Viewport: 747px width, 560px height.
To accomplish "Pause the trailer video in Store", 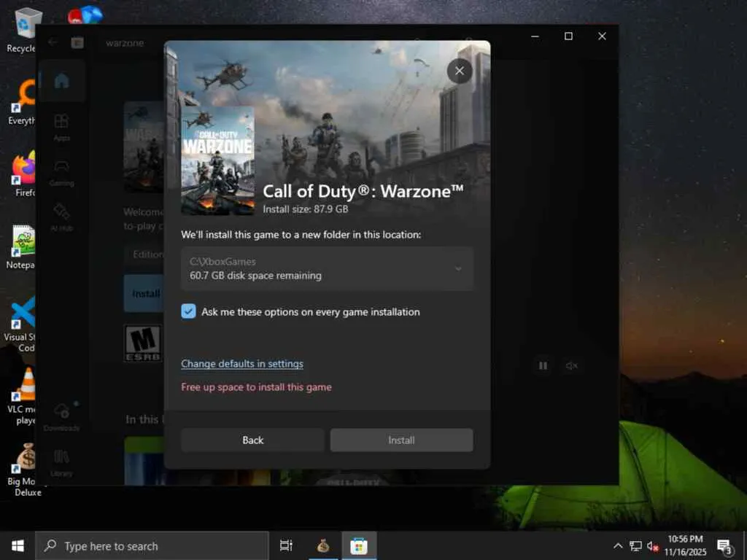I will point(543,366).
